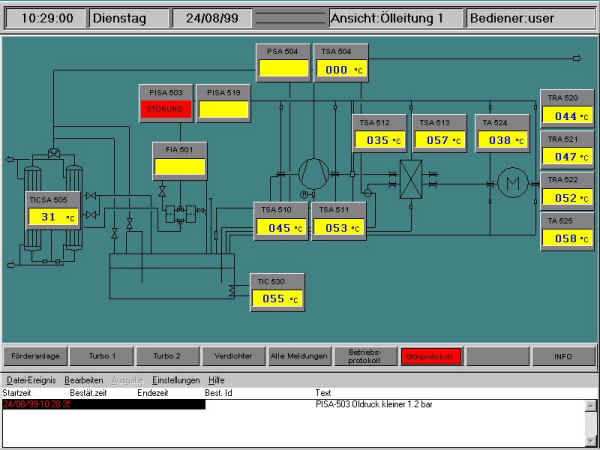Open the Förderanlage view
The image size is (600, 450).
[x=36, y=356]
